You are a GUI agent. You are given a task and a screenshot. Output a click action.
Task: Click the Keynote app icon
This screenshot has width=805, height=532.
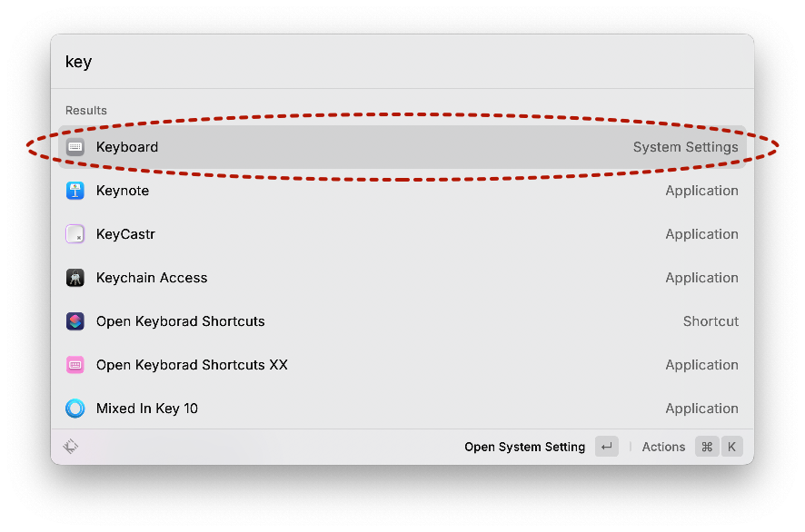coord(75,191)
